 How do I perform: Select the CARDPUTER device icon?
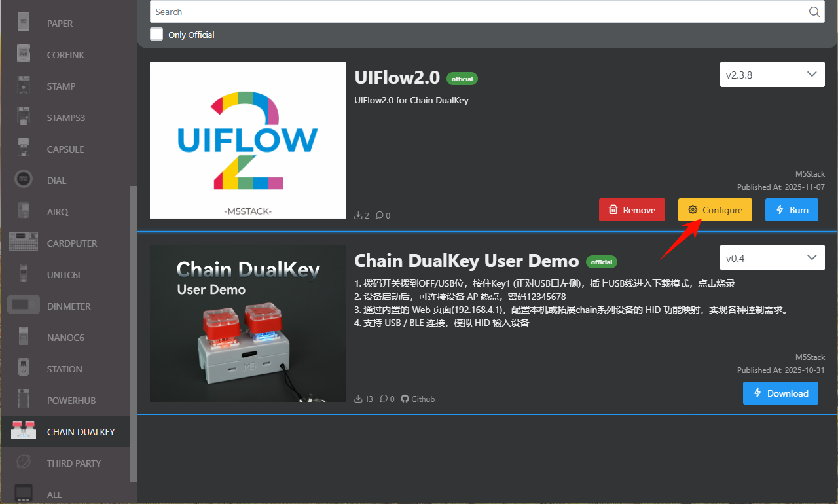(x=24, y=243)
